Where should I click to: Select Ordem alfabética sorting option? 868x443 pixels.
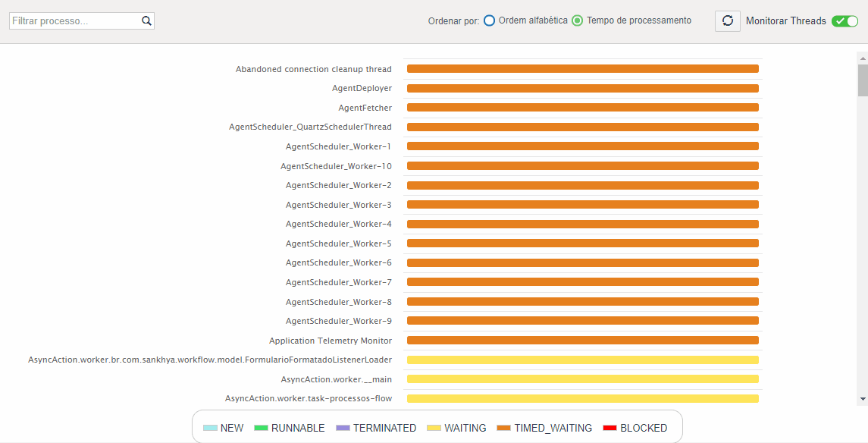click(x=490, y=20)
